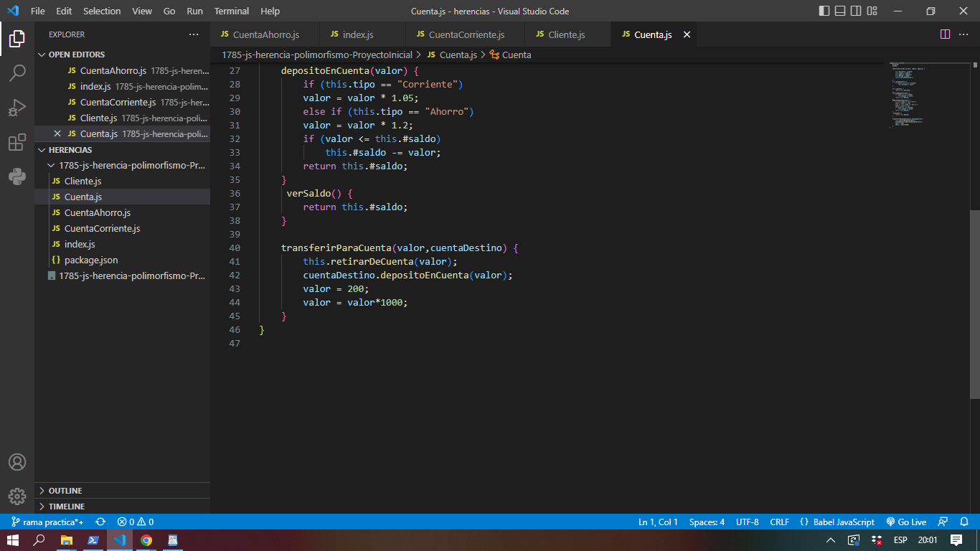Click the Cuenta class breadcrumb symbol
Screen dimensions: 980x551
(x=510, y=55)
